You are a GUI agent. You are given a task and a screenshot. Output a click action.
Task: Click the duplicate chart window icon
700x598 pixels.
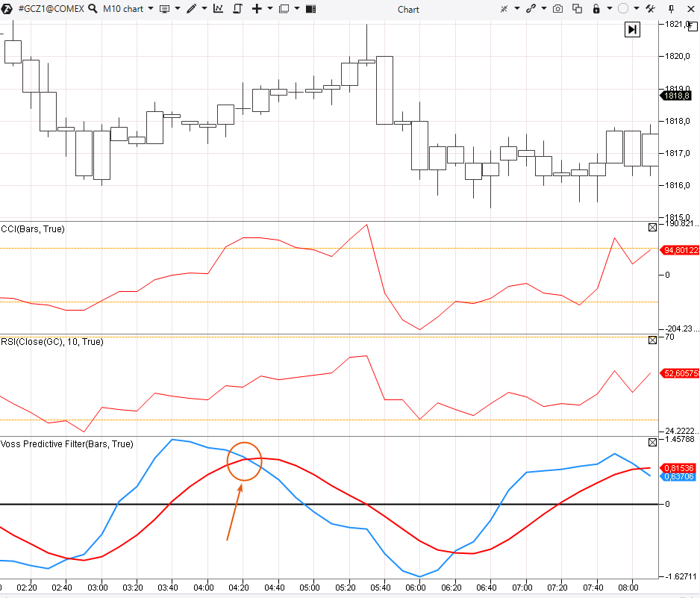(x=577, y=9)
